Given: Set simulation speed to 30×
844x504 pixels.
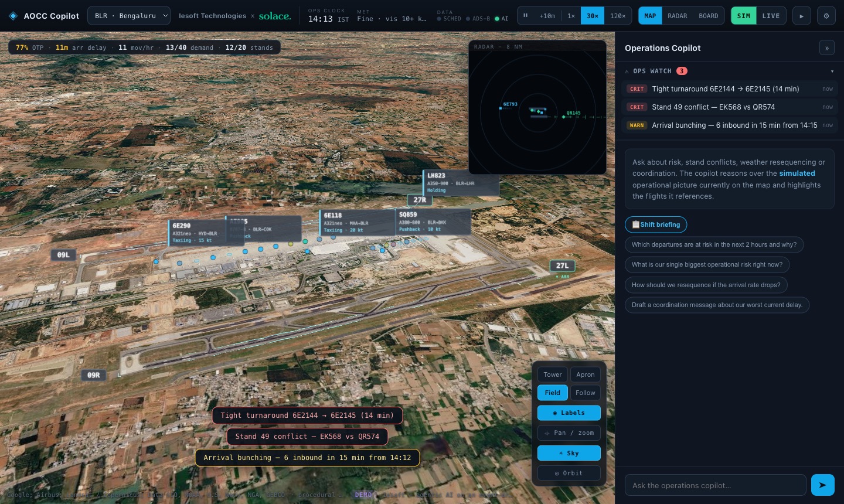Looking at the screenshot, I should point(593,16).
